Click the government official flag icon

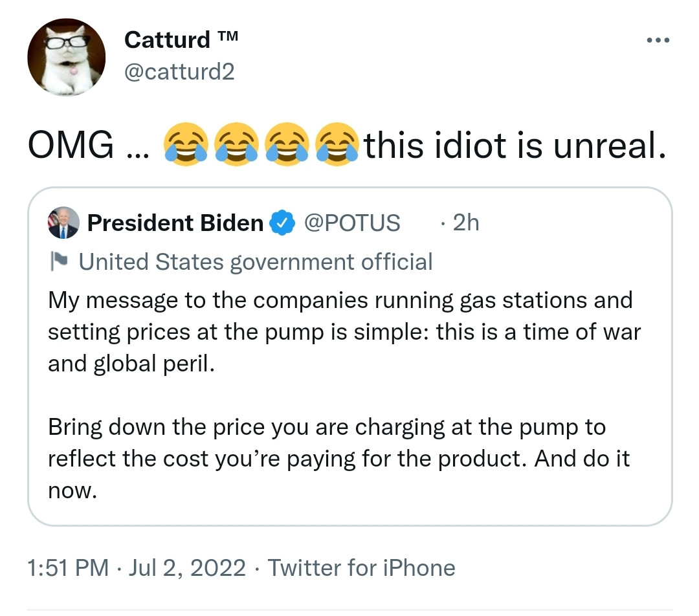(59, 262)
